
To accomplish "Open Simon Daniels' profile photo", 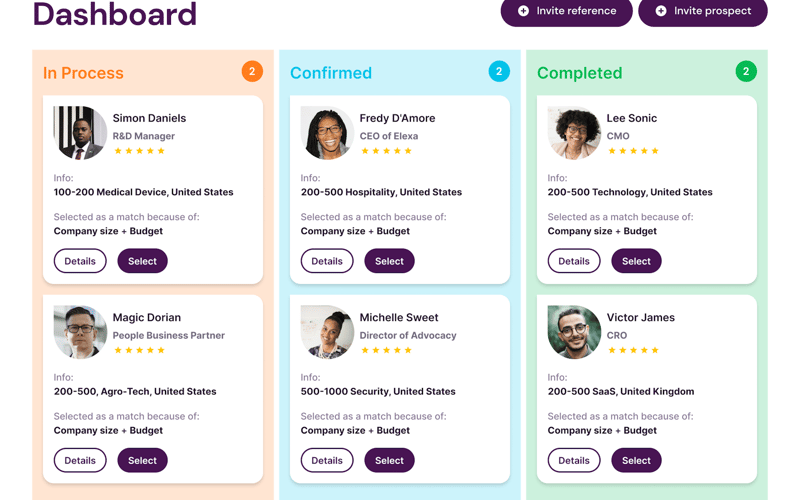I will pos(80,133).
